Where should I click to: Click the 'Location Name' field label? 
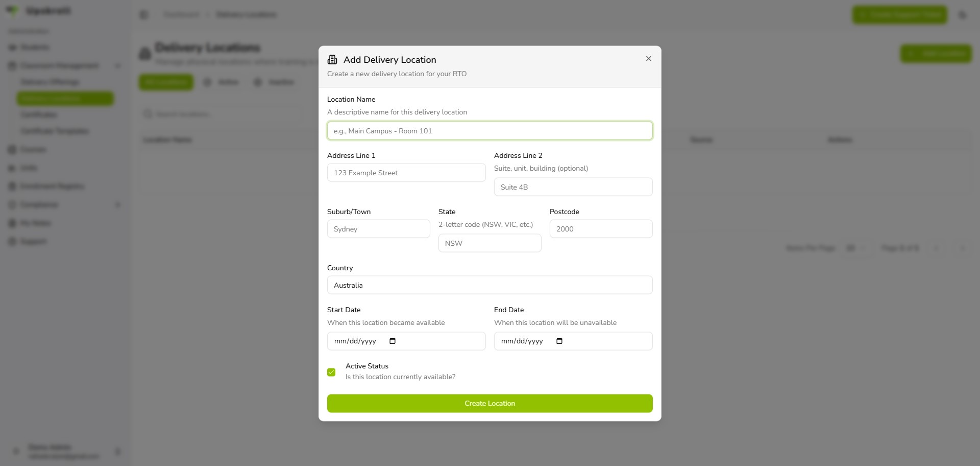point(351,99)
